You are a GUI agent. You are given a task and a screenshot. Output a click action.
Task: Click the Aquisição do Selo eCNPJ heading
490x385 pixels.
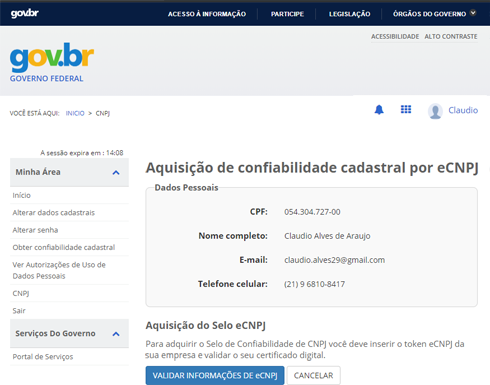(x=205, y=325)
